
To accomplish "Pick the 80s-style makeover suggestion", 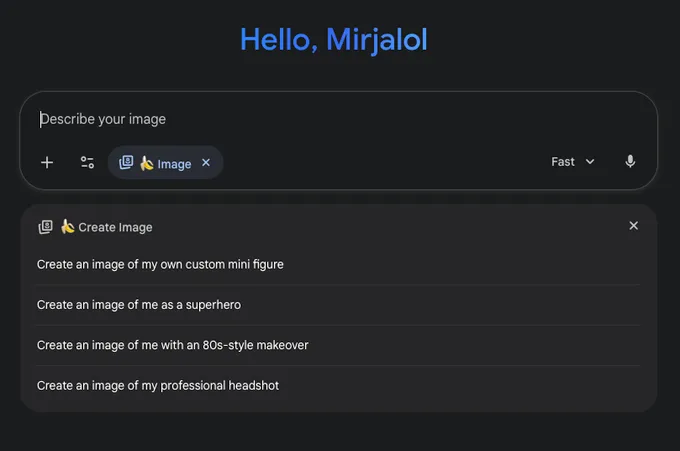I will (172, 345).
